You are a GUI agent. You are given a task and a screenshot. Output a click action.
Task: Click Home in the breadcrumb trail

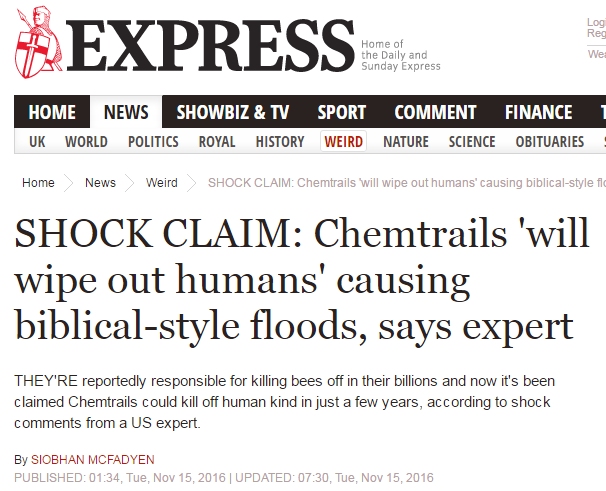pyautogui.click(x=38, y=182)
